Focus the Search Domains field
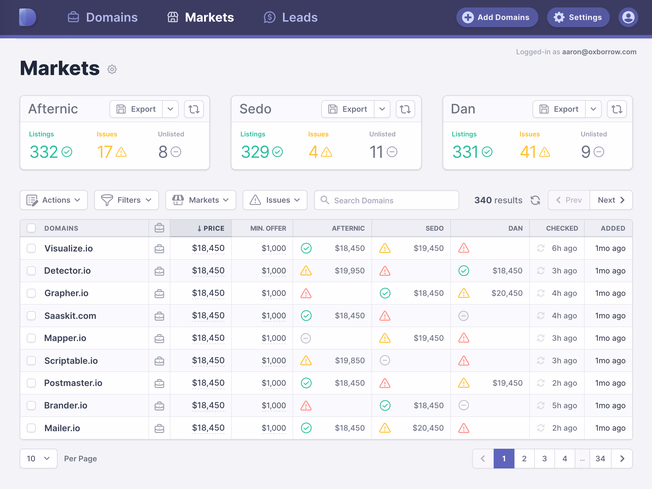 [x=386, y=200]
